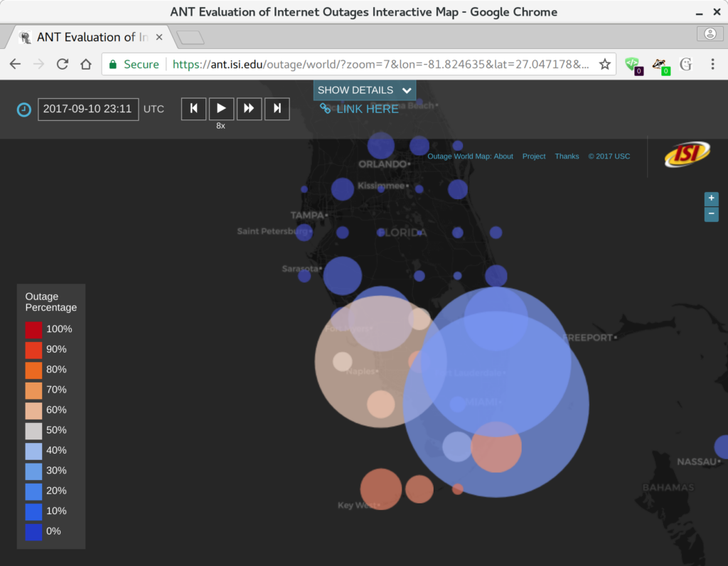The height and width of the screenshot is (566, 728).
Task: Click the 50% outage color swatch
Action: 33,431
